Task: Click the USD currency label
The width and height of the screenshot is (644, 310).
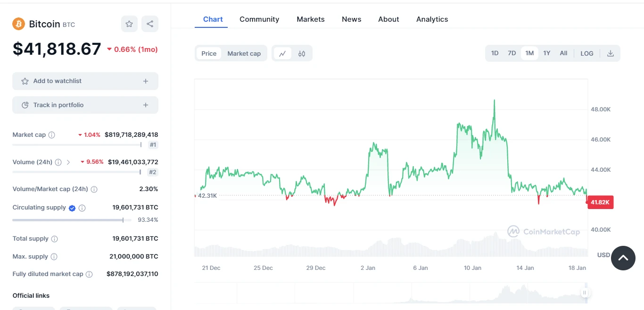Action: pyautogui.click(x=603, y=255)
